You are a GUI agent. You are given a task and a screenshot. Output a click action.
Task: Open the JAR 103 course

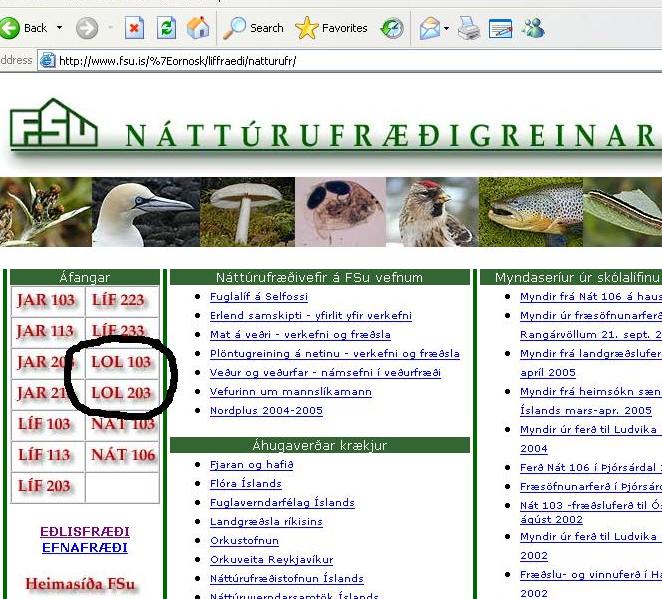(46, 300)
